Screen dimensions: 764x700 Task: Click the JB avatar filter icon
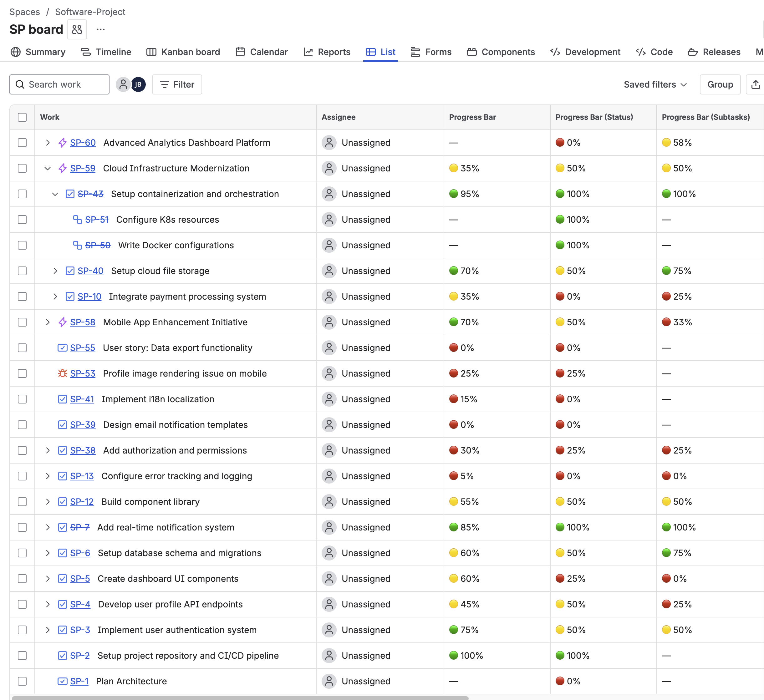138,84
